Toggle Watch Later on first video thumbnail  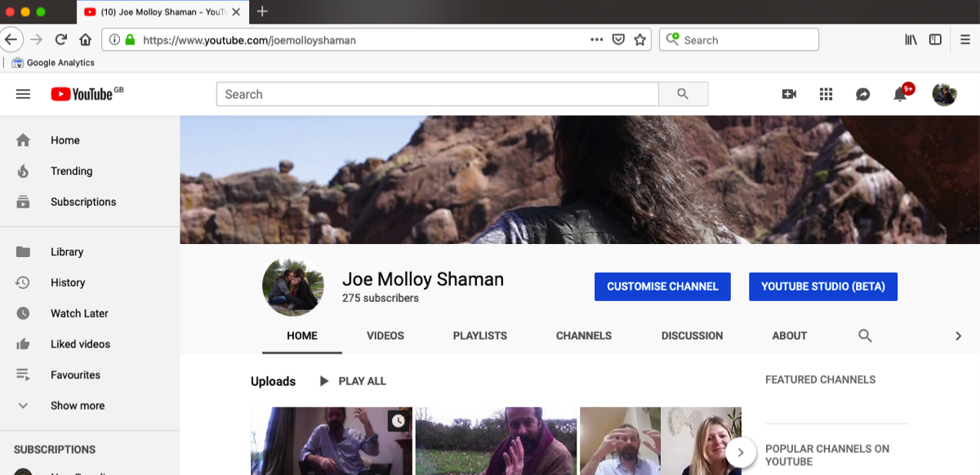[x=398, y=421]
